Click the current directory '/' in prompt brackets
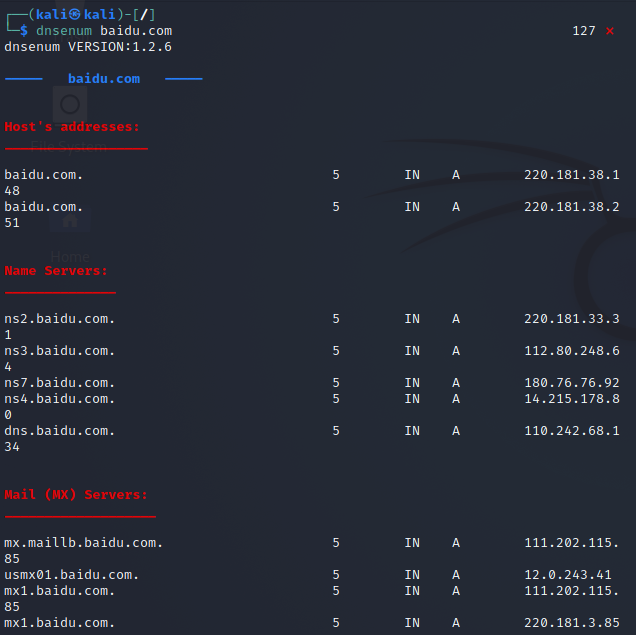The height and width of the screenshot is (635, 636). (x=144, y=15)
